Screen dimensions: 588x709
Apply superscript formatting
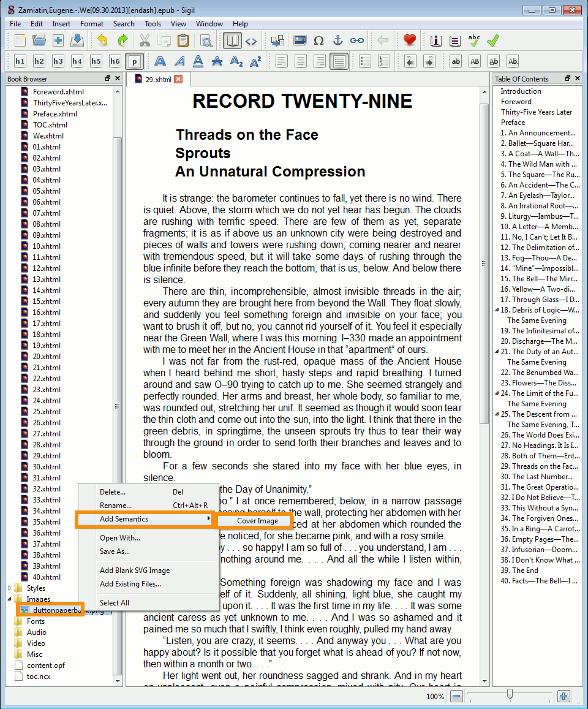(x=255, y=61)
